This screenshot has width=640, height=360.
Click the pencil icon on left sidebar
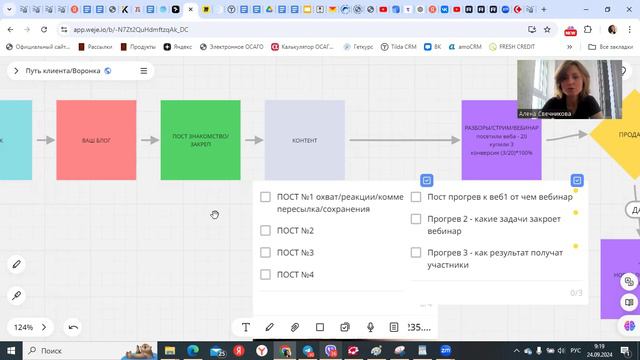[x=16, y=264]
